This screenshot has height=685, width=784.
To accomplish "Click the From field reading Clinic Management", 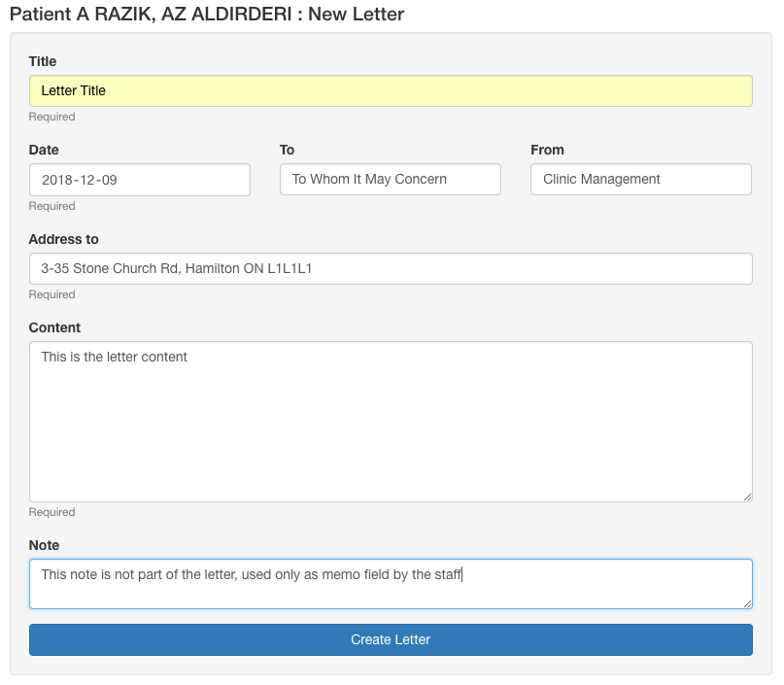I will [641, 179].
